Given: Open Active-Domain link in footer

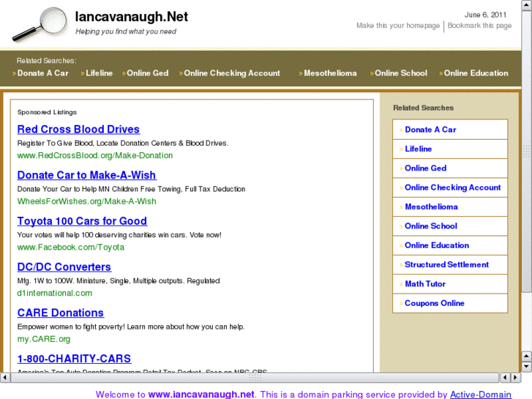Looking at the screenshot, I should (x=481, y=395).
